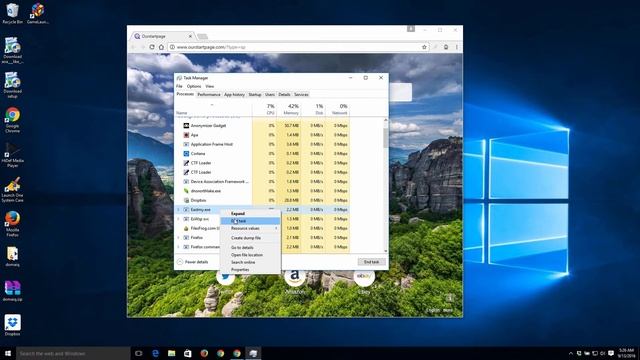
Task: Open the Dropbox desktop icon
Action: click(12, 325)
